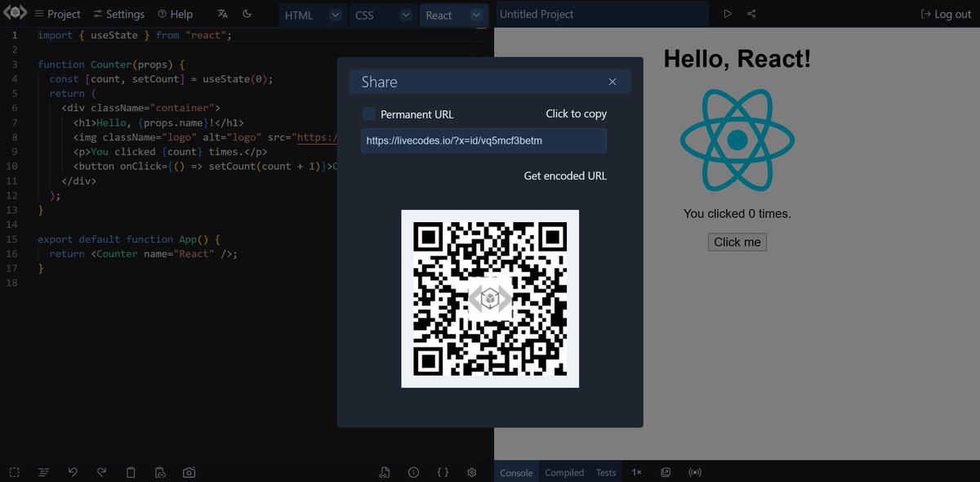Open result in new window icon

click(666, 472)
